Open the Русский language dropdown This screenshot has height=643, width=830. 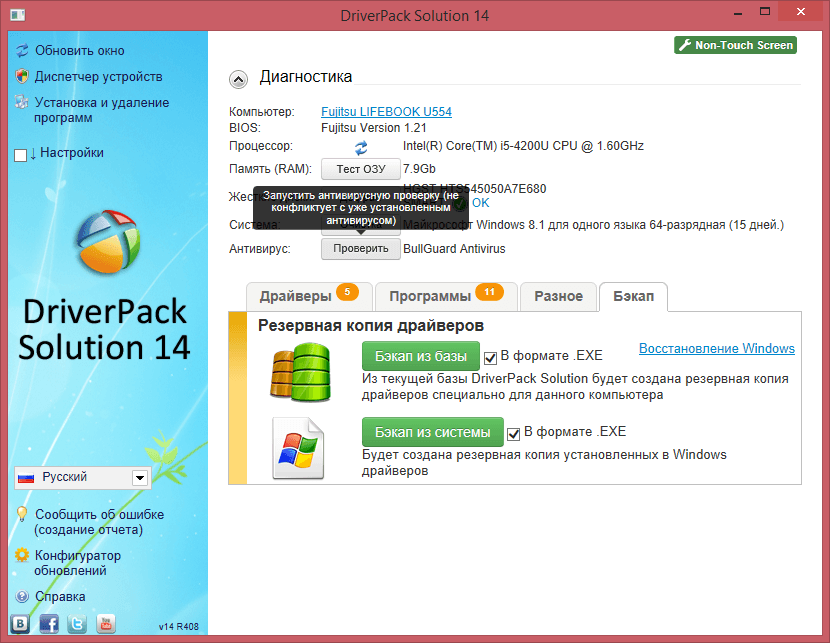click(x=140, y=478)
